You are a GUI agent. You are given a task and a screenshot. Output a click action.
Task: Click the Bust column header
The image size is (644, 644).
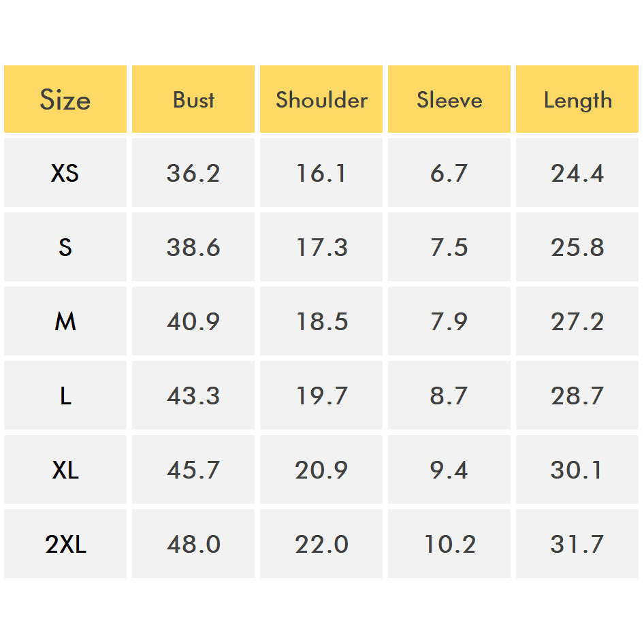(x=193, y=100)
